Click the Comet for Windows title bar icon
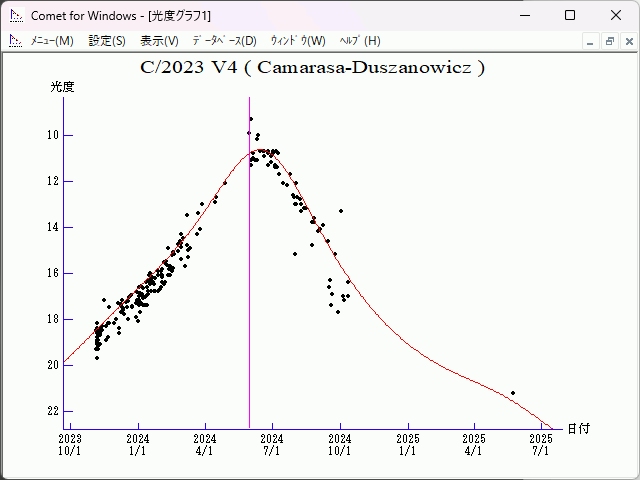Image resolution: width=640 pixels, height=480 pixels. (x=15, y=15)
